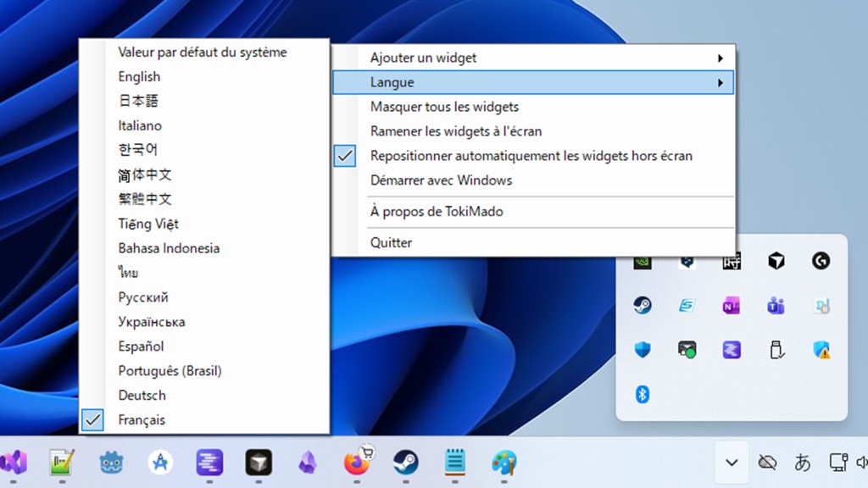
Task: Click the purple striped icon in the tray overflow
Action: [x=732, y=350]
